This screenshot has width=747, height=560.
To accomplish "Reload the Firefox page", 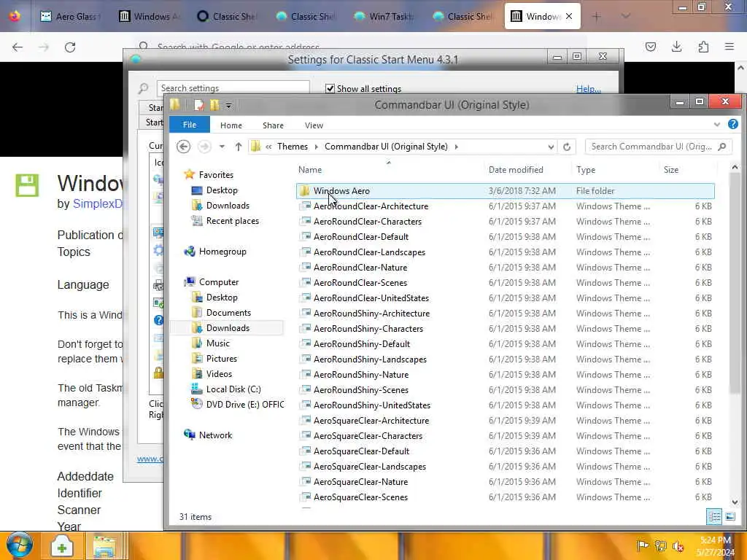I will coord(70,47).
